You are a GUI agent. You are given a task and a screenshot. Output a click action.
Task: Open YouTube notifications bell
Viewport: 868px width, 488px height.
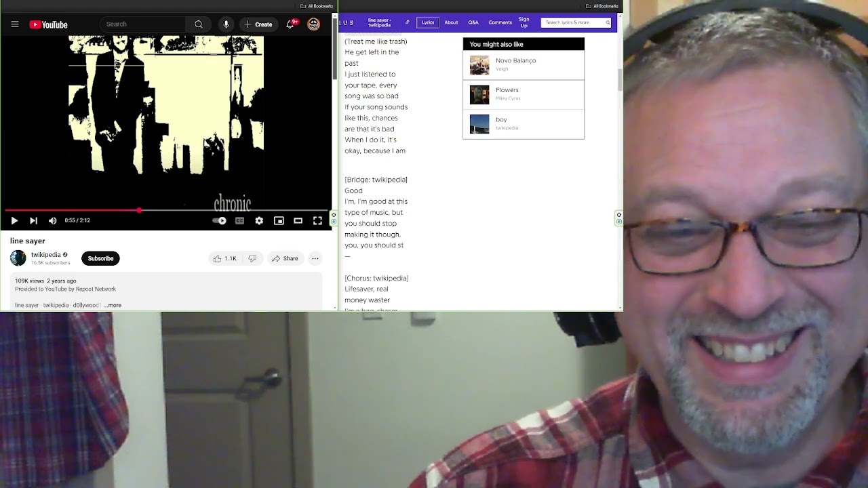click(x=290, y=24)
